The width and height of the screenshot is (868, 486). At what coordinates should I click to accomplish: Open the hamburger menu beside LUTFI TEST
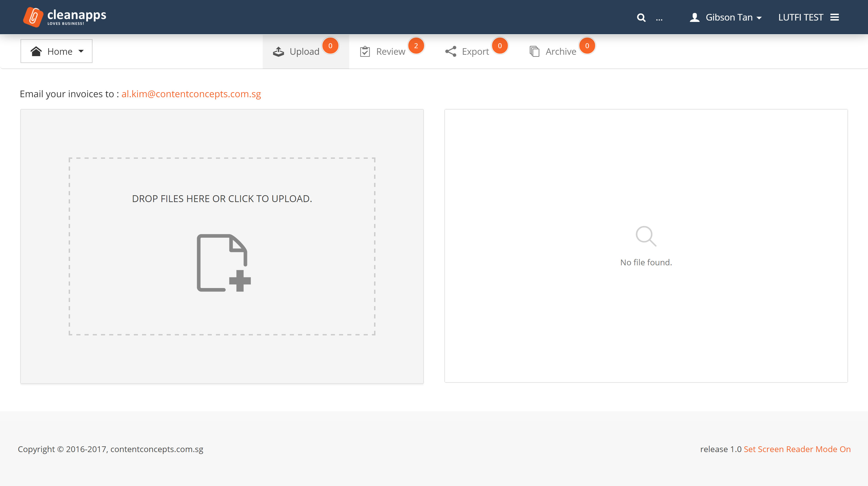(835, 17)
